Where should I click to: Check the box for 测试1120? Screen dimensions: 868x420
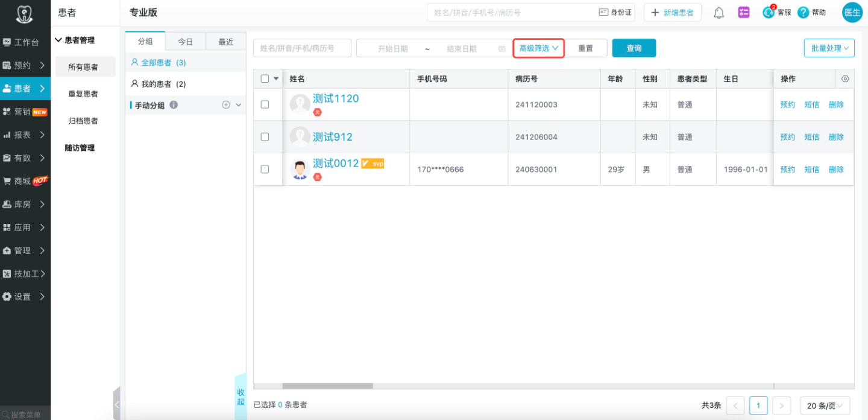pos(265,104)
